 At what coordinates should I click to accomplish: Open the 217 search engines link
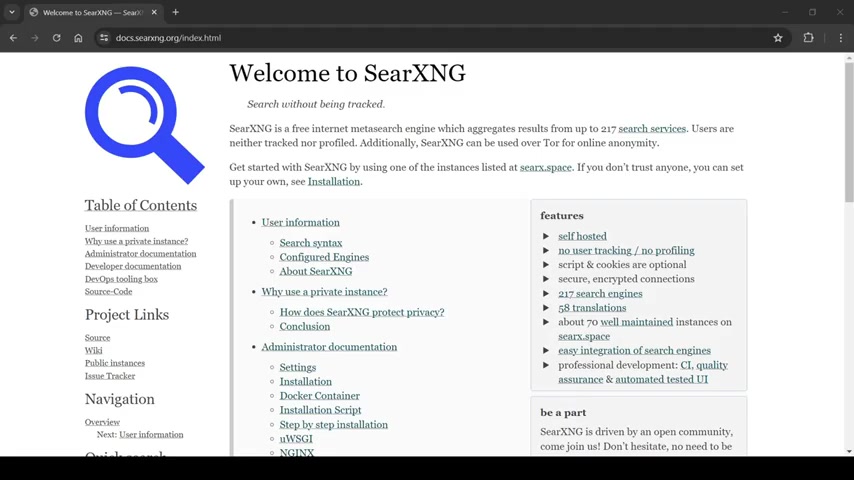600,293
